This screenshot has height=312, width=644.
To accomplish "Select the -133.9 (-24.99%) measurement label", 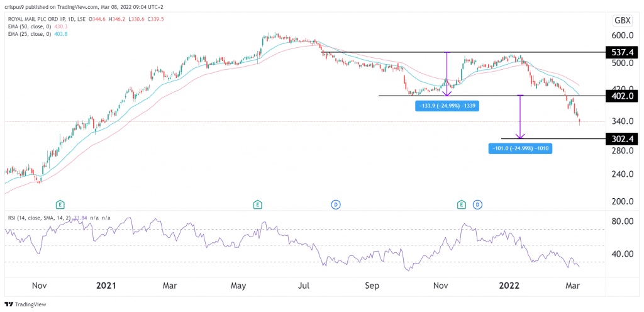I will (x=447, y=106).
